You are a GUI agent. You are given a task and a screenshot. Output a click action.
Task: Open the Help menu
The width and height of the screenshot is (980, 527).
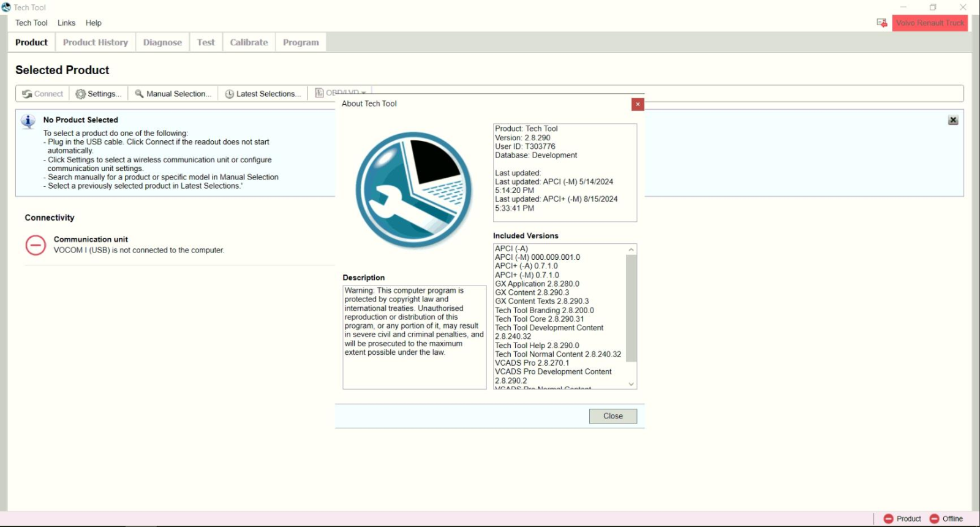(x=94, y=23)
